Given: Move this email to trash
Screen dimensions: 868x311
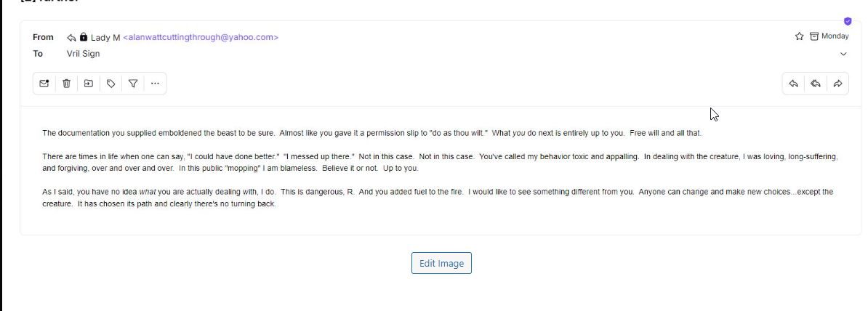Looking at the screenshot, I should (66, 84).
